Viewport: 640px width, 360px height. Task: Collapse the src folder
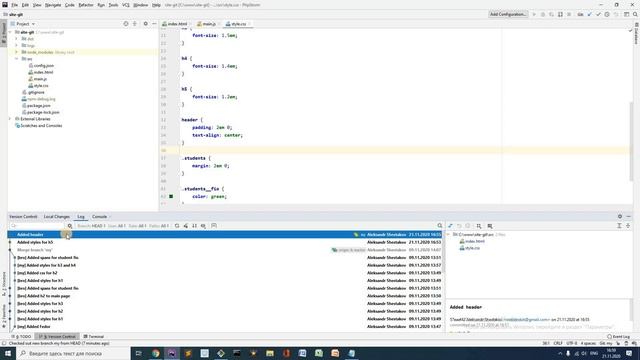[16, 59]
